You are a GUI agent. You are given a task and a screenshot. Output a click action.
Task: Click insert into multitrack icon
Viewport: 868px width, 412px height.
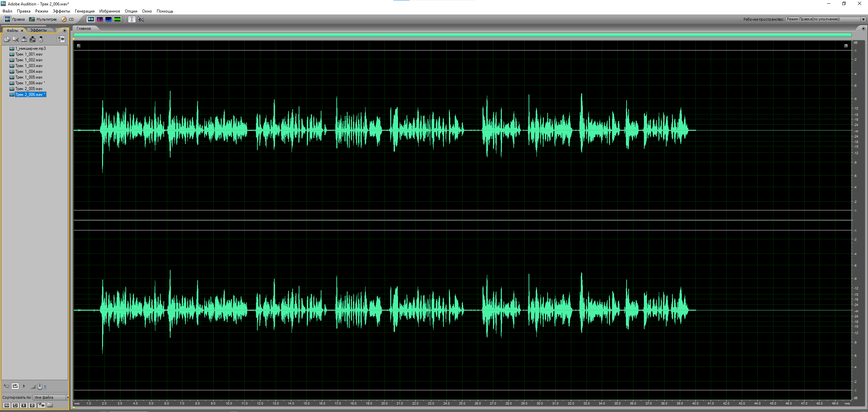(33, 39)
